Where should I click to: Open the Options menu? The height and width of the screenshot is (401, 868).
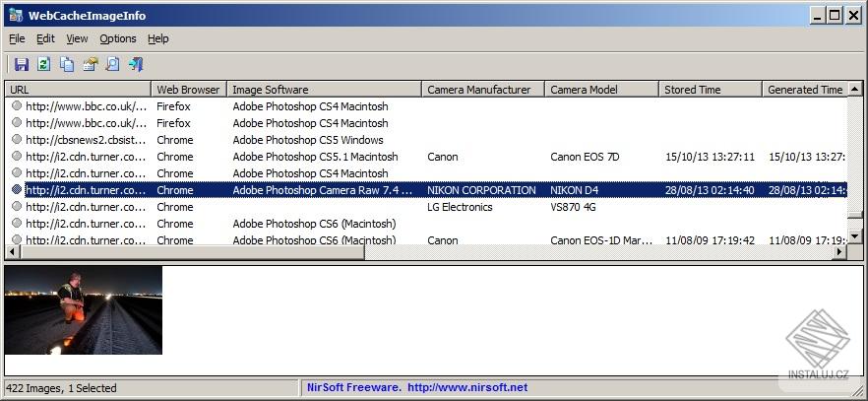tap(118, 38)
